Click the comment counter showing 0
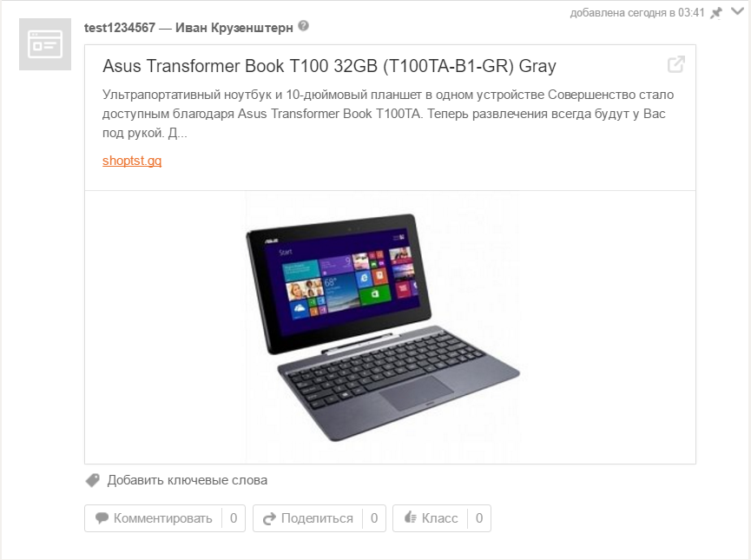 (234, 518)
